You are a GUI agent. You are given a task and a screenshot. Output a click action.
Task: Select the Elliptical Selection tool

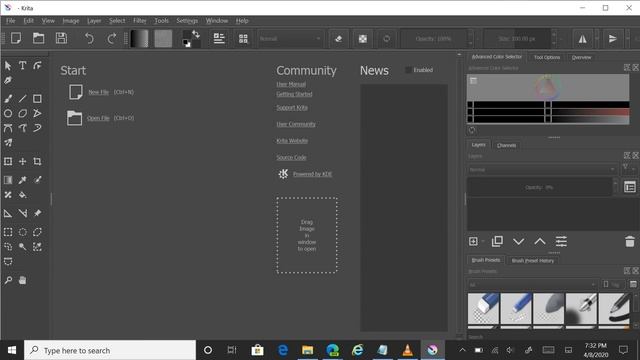[22, 232]
